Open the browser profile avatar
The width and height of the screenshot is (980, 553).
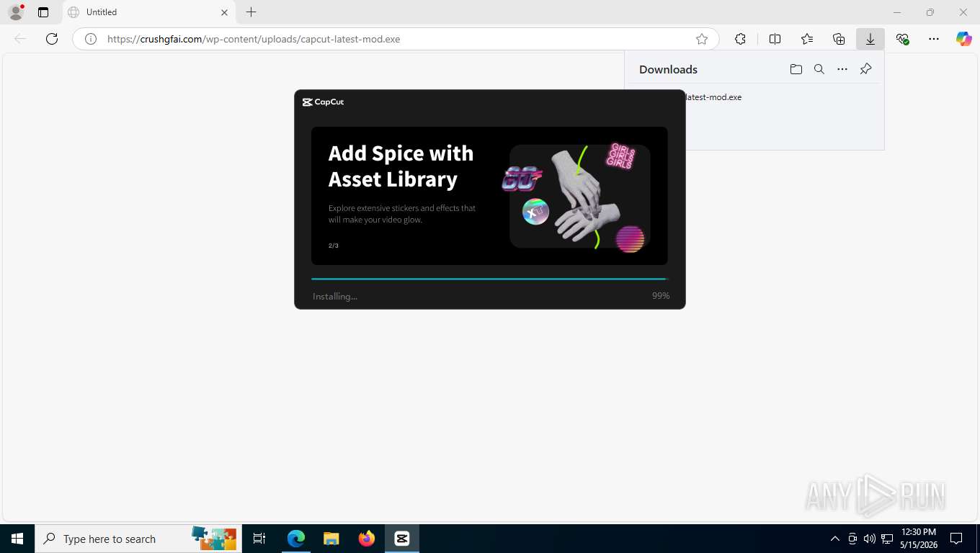pyautogui.click(x=16, y=12)
